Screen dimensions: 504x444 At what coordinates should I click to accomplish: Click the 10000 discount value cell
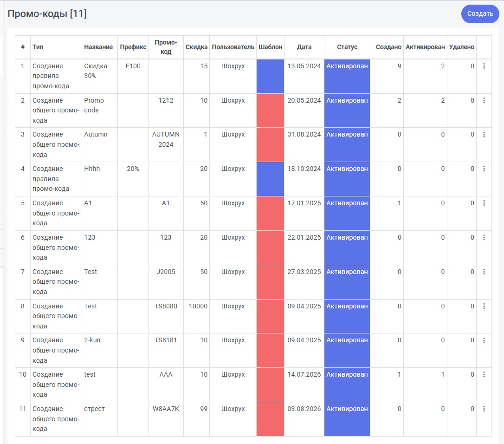pyautogui.click(x=198, y=306)
